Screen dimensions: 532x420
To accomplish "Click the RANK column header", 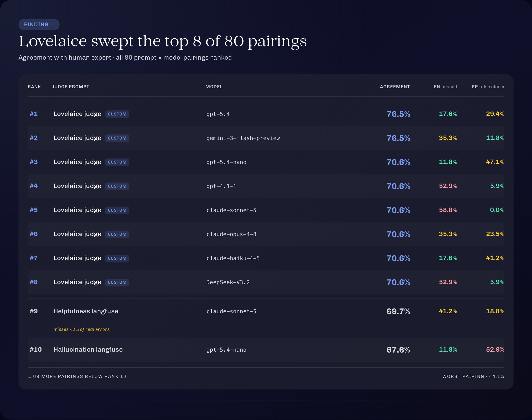I will pyautogui.click(x=34, y=87).
